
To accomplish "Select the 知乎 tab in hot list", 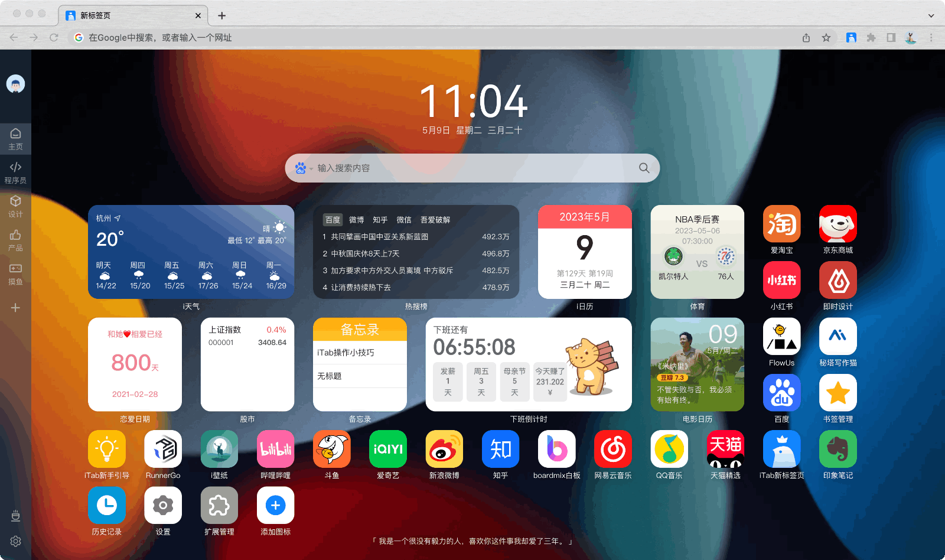I will 380,220.
